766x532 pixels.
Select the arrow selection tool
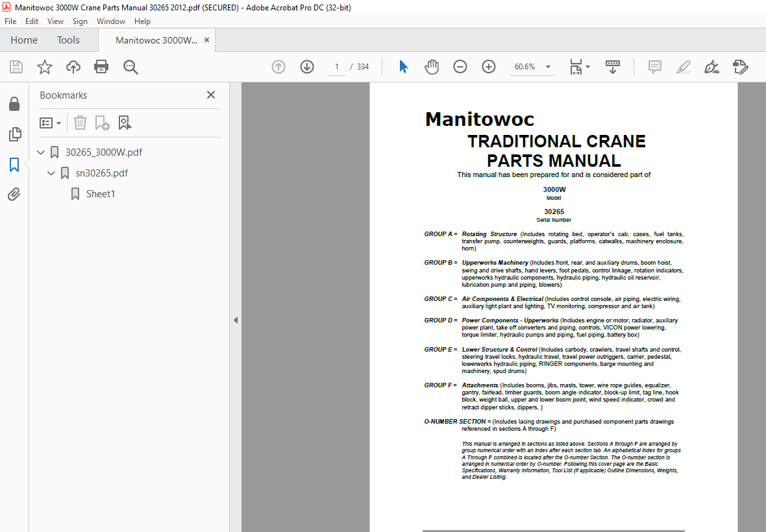pyautogui.click(x=403, y=67)
